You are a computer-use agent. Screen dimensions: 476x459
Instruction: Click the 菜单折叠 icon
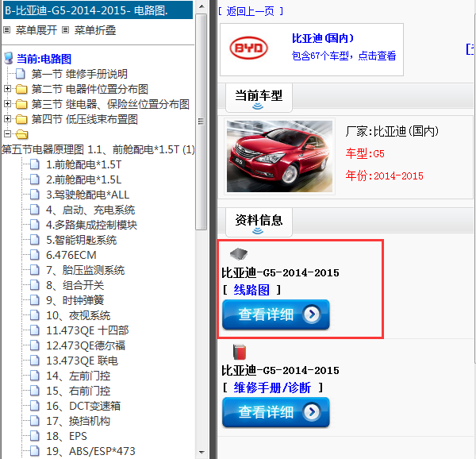tap(65, 29)
